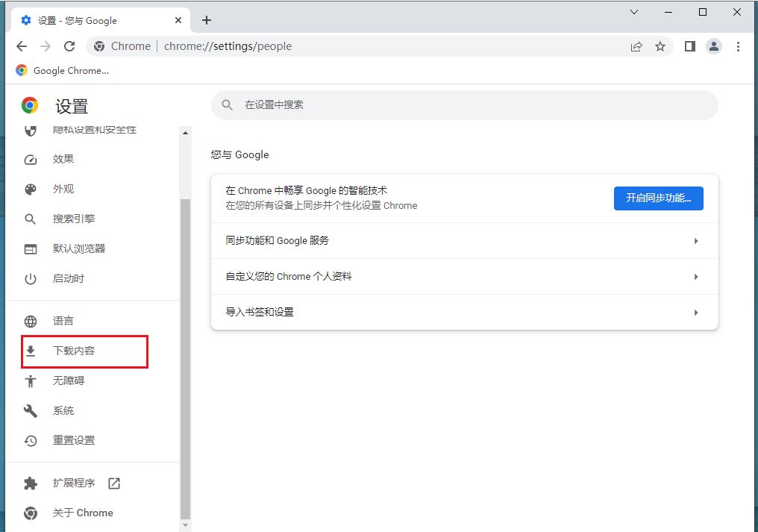Open the 效果 performance icon

(x=31, y=160)
